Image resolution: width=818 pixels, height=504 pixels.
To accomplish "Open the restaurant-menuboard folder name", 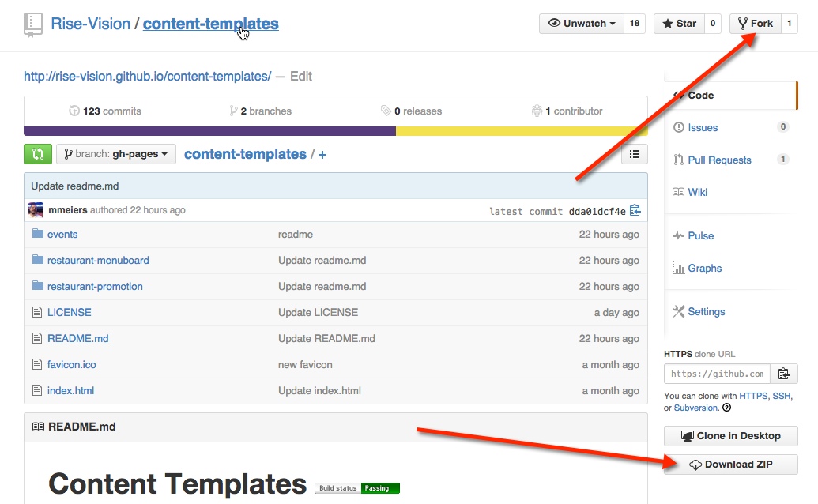I will click(98, 260).
